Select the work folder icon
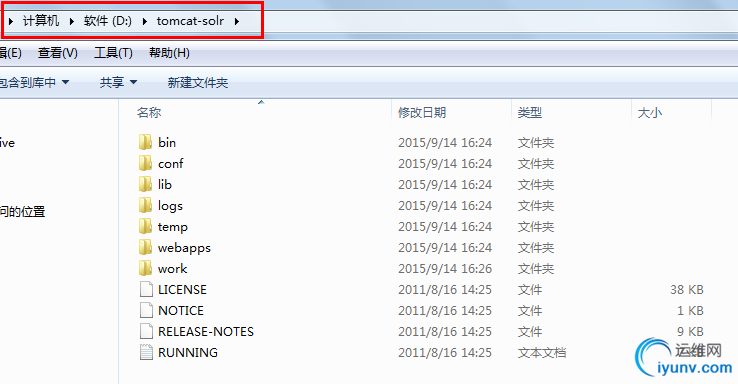Image resolution: width=738 pixels, height=384 pixels. point(145,268)
